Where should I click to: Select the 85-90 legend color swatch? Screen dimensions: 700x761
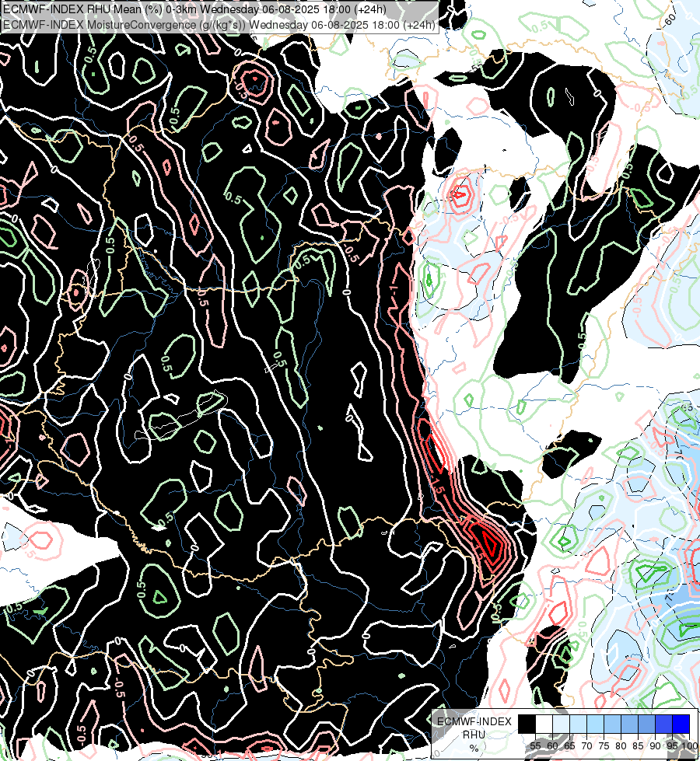click(646, 724)
